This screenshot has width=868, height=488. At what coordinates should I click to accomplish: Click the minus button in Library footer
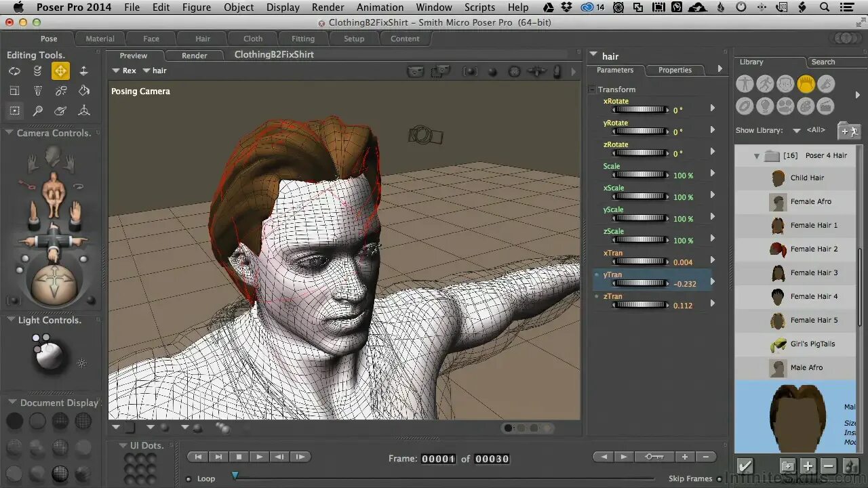(828, 466)
